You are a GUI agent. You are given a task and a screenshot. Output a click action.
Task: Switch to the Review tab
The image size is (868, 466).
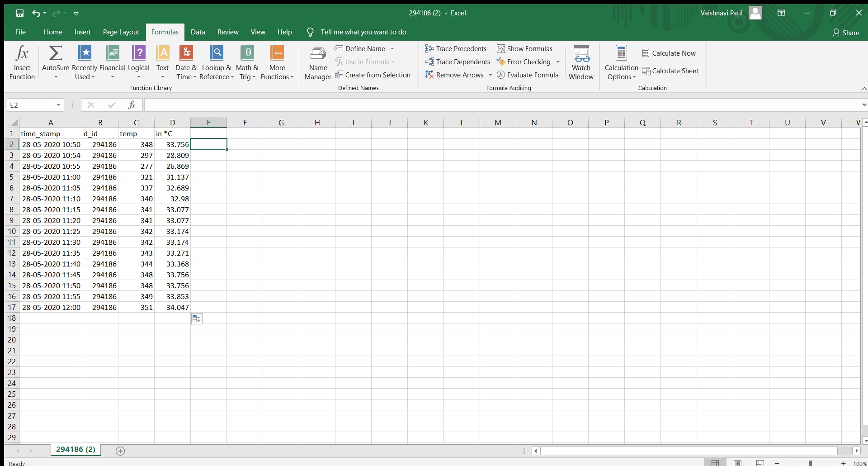tap(228, 32)
